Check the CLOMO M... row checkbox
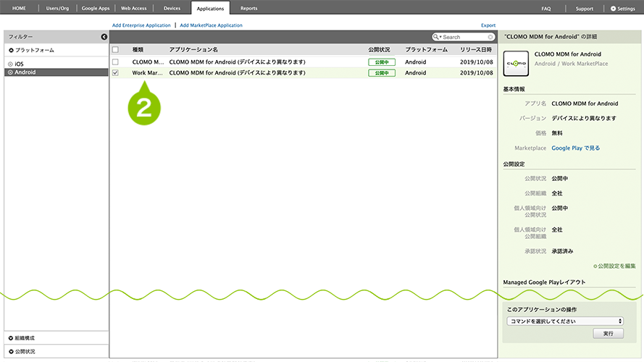The width and height of the screenshot is (644, 362). [115, 62]
